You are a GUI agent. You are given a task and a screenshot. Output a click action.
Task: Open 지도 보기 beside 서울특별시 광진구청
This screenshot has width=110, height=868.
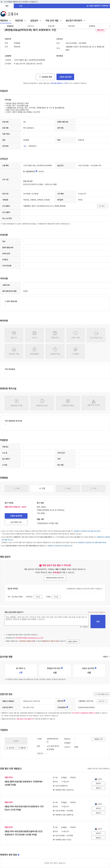102,701
